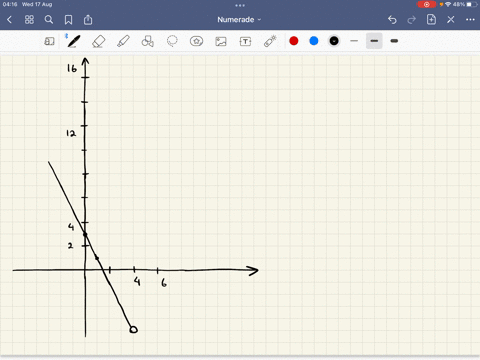The image size is (480, 360).
Task: Choose the blue pen color
Action: [x=314, y=41]
